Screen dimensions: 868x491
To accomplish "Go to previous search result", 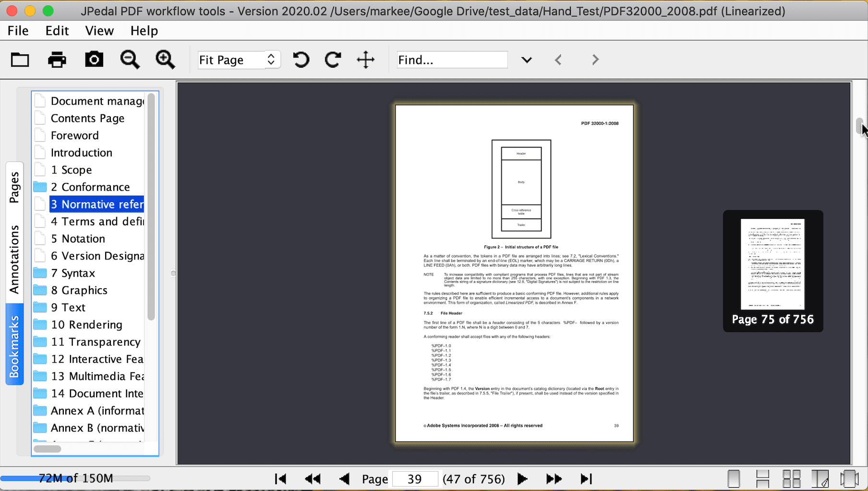I will (x=558, y=60).
